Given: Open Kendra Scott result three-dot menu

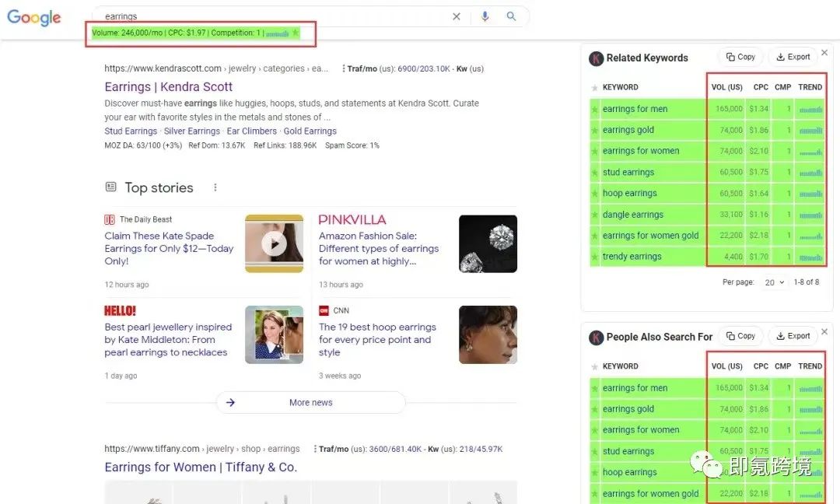Looking at the screenshot, I should coord(344,68).
